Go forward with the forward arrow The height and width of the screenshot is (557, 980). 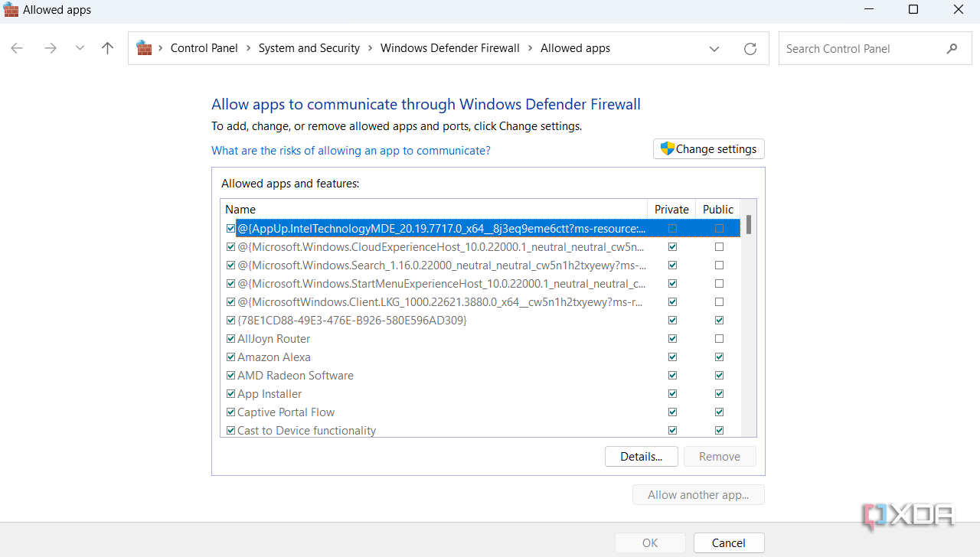click(x=50, y=48)
